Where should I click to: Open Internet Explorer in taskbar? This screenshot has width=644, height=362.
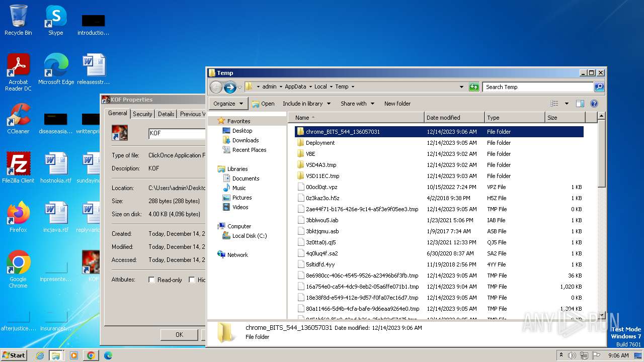pos(40,355)
